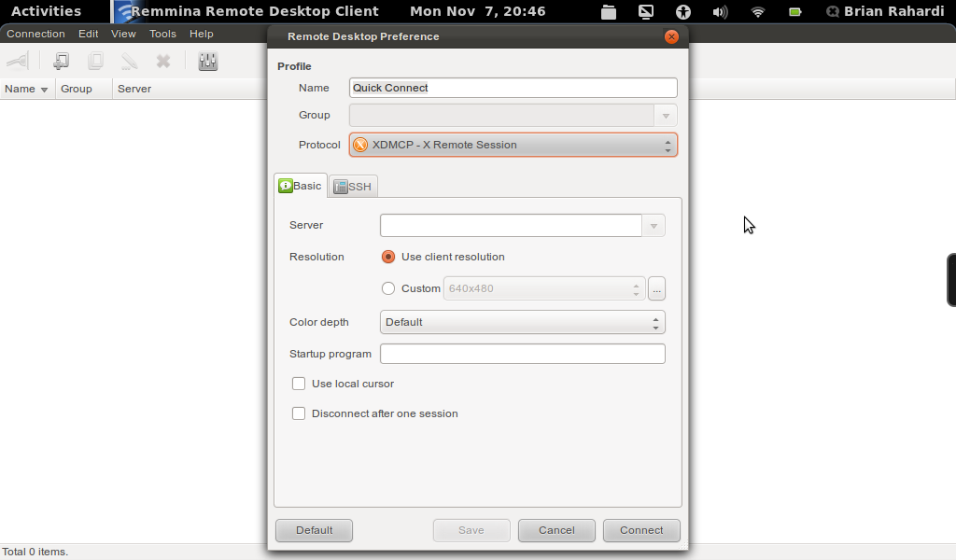Click the profile Name input field
Image resolution: width=956 pixels, height=560 pixels.
click(513, 88)
